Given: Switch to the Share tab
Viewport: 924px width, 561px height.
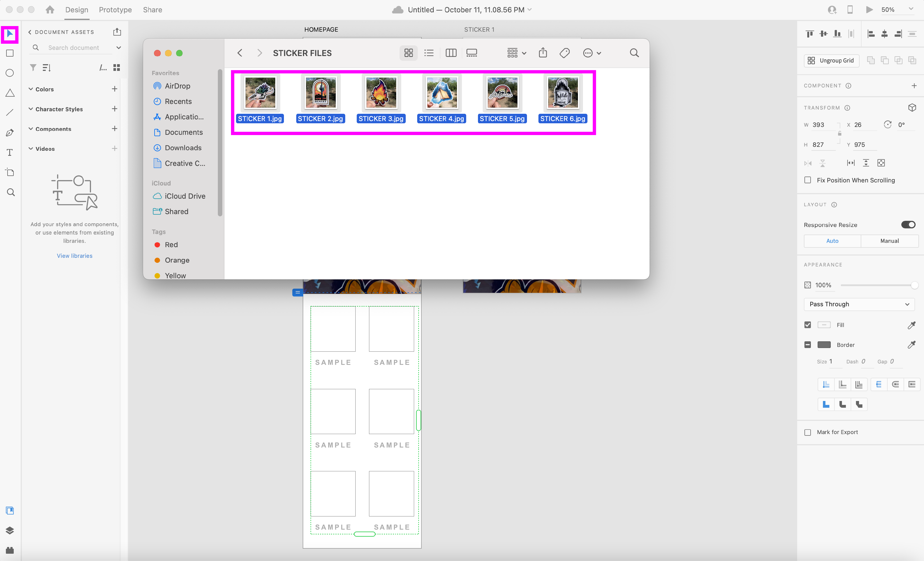Looking at the screenshot, I should (152, 10).
